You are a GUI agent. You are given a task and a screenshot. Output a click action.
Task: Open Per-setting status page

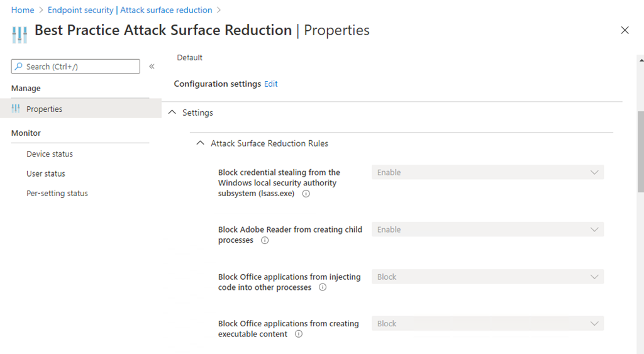coord(57,194)
